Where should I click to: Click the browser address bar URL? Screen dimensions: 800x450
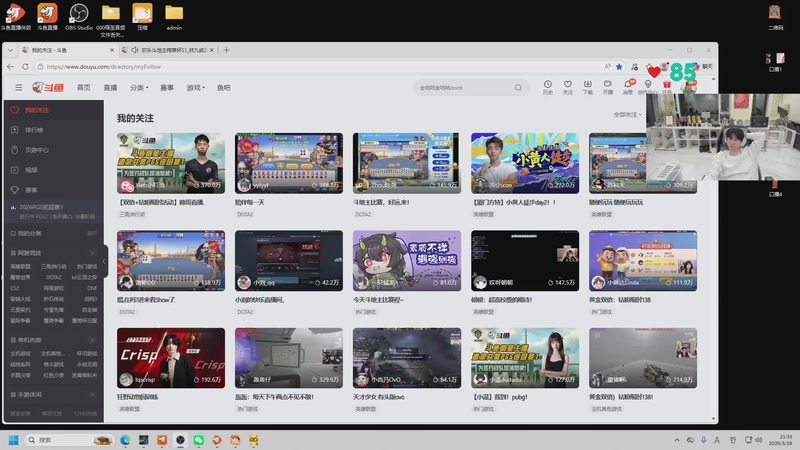pyautogui.click(x=104, y=66)
